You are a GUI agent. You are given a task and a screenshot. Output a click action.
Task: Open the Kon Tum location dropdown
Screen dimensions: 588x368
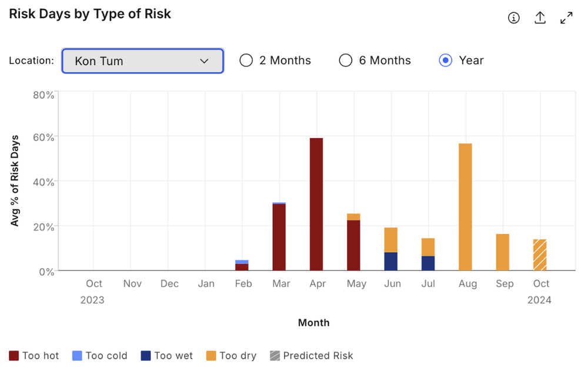(x=142, y=61)
